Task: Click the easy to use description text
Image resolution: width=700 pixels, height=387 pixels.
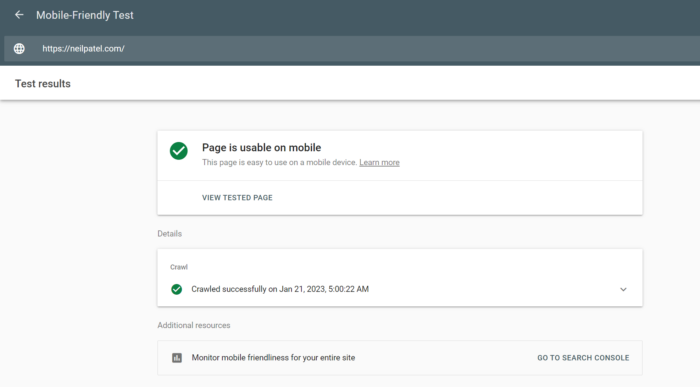Action: coord(279,162)
